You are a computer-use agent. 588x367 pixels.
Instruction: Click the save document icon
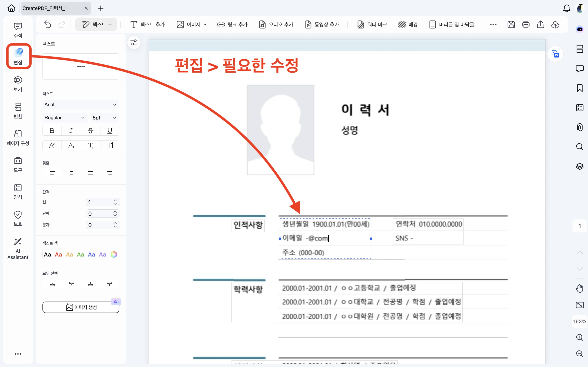coord(511,24)
